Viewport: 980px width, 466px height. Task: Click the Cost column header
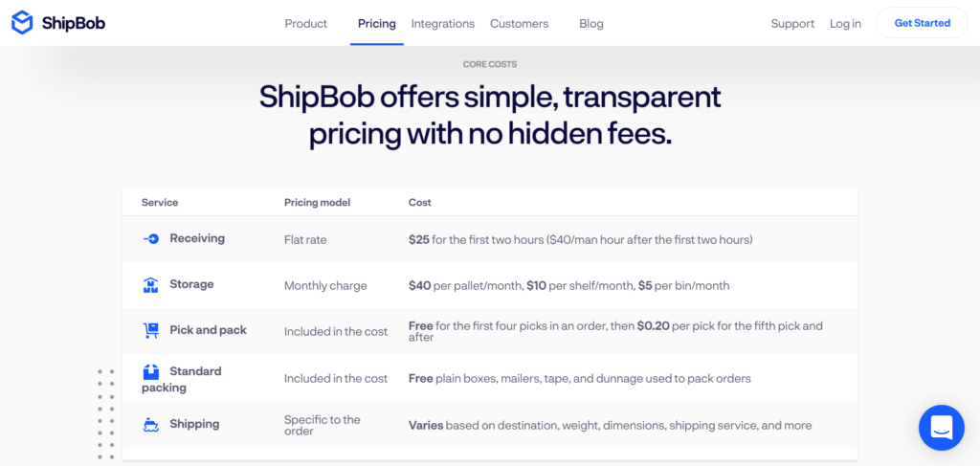pos(419,203)
